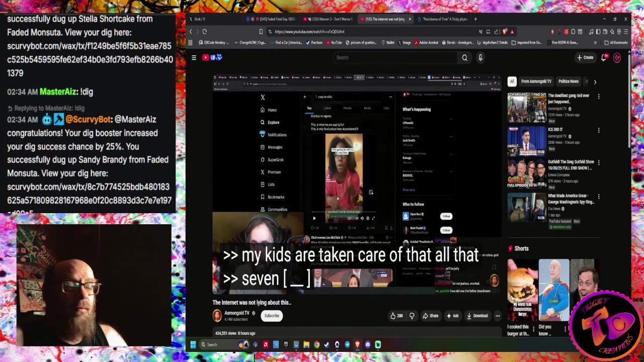Click the Share button
The image size is (644, 362).
click(x=430, y=316)
